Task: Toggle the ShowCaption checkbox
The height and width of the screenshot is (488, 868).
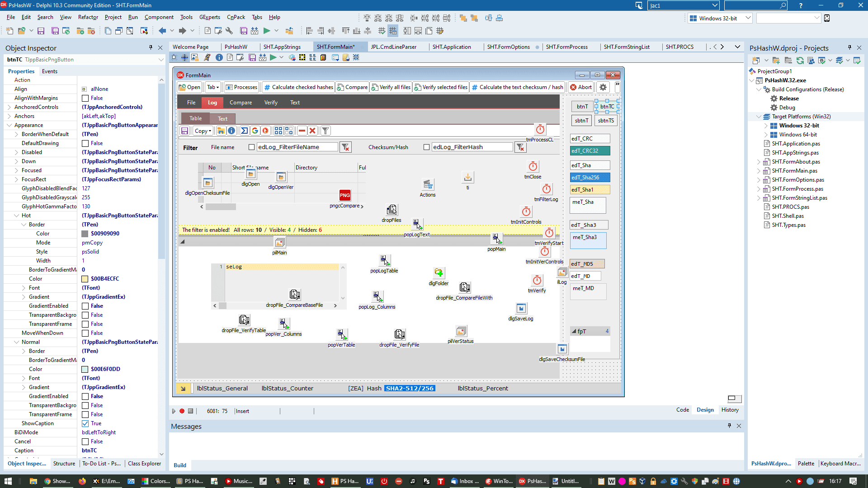Action: coord(85,423)
